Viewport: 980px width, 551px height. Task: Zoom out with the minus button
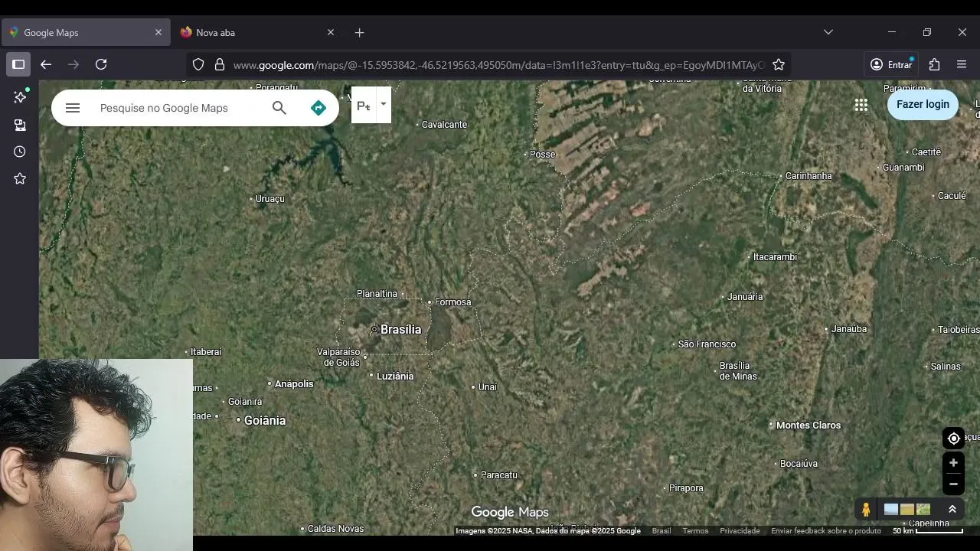[953, 484]
